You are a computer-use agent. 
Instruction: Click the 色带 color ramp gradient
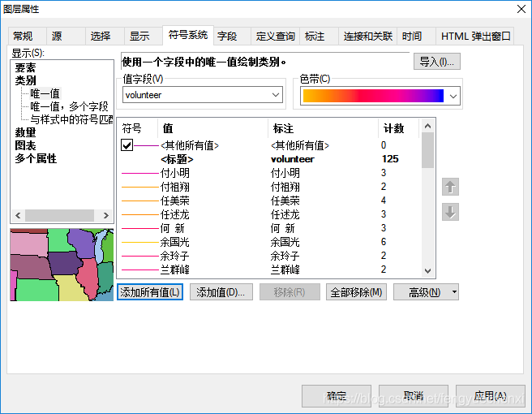pos(373,96)
